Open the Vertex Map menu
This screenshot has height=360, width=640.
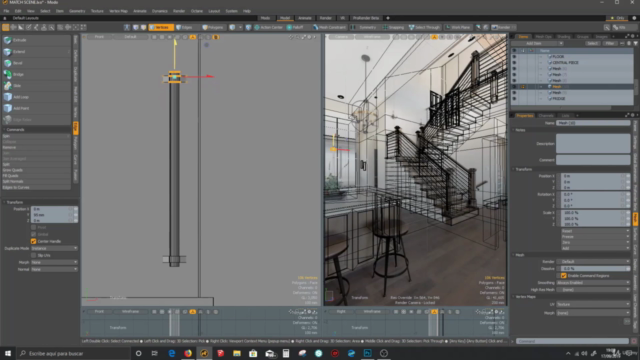(x=118, y=11)
